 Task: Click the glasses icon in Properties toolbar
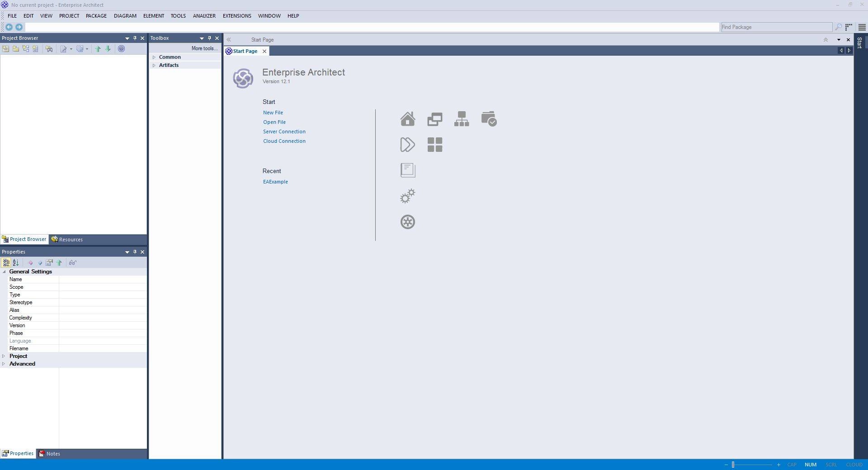coord(73,263)
